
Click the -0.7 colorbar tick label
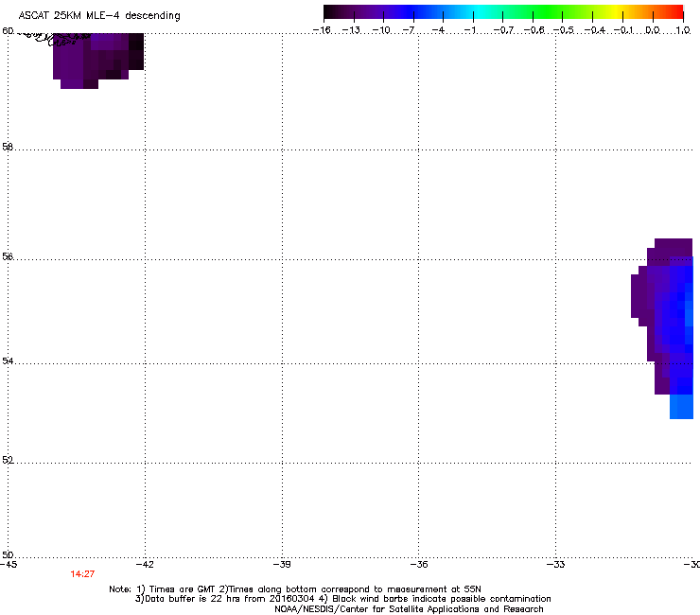pos(503,30)
